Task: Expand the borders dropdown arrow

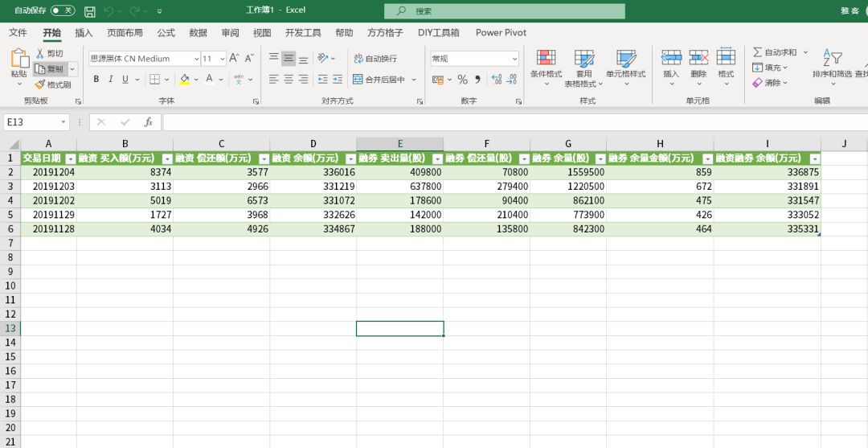Action: point(168,80)
